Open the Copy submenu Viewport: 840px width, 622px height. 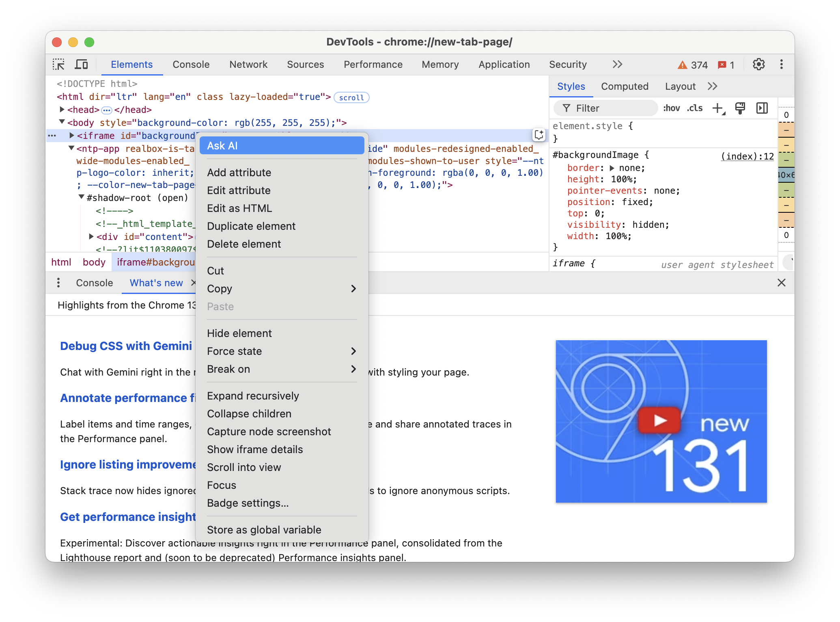(282, 289)
